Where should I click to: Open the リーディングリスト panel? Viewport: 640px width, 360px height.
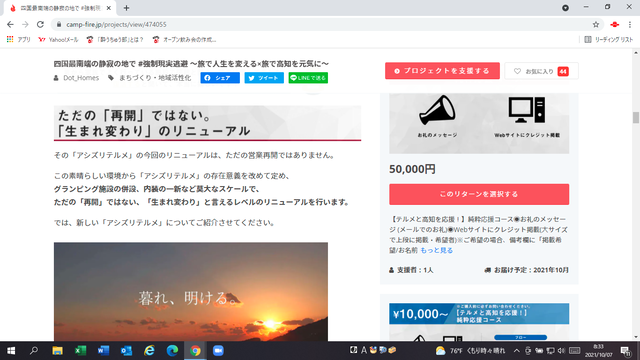coord(609,40)
